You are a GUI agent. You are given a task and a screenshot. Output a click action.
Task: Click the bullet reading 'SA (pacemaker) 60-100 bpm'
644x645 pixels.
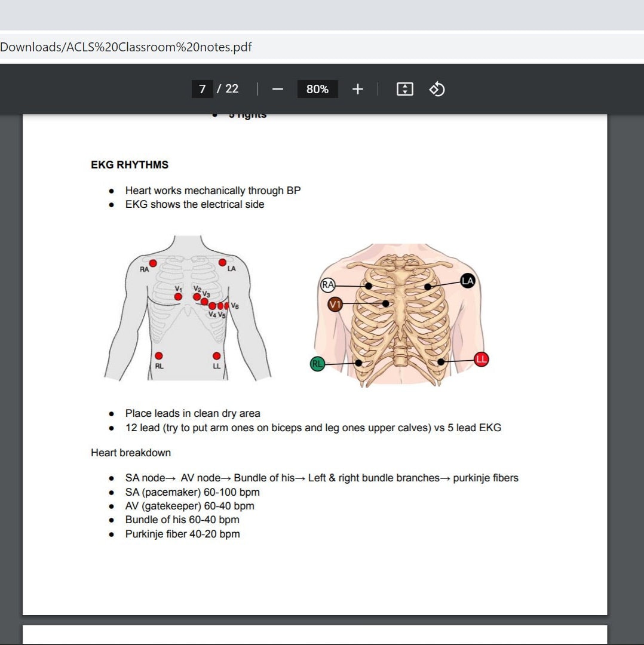pos(192,492)
